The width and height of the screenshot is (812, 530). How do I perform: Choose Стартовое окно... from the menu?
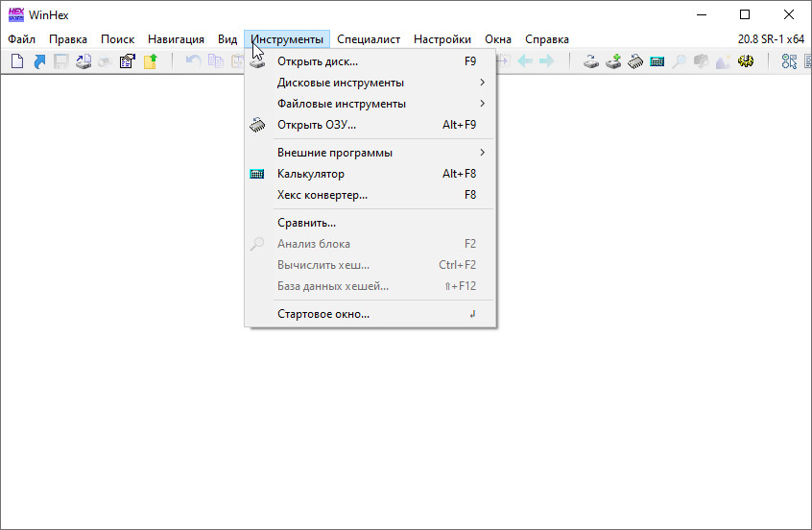(x=370, y=314)
